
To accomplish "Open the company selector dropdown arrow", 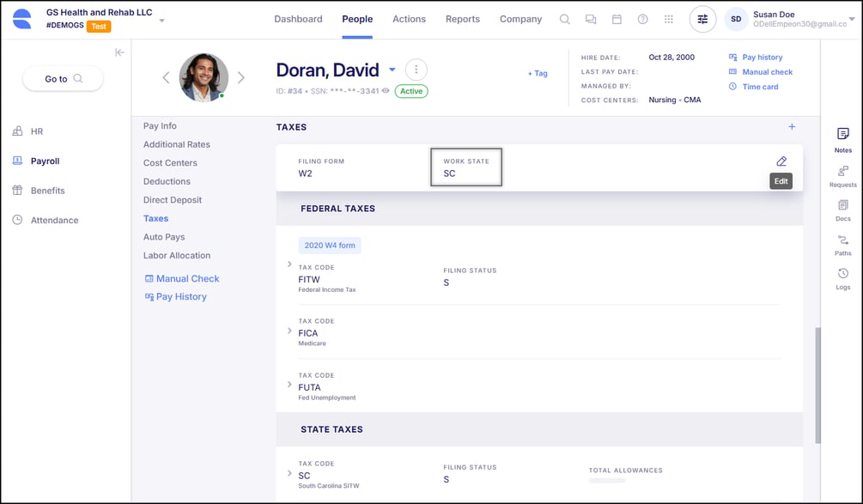I will [x=161, y=20].
